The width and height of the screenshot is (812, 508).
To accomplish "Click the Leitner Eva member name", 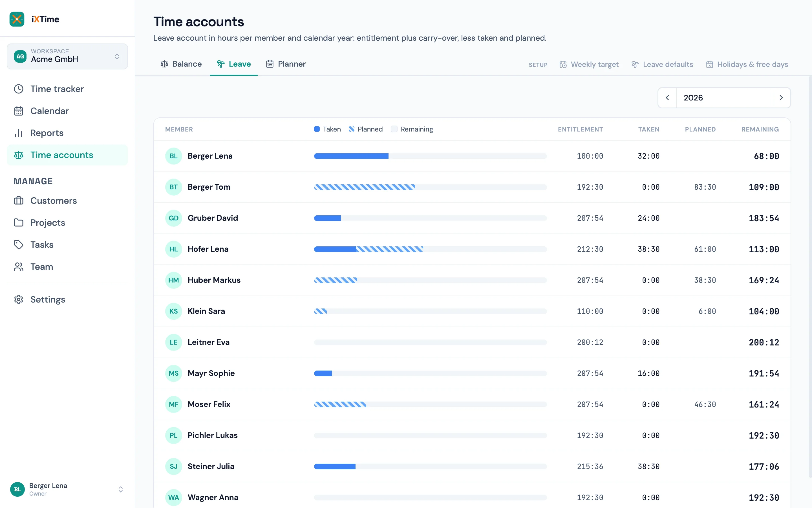I will 208,342.
